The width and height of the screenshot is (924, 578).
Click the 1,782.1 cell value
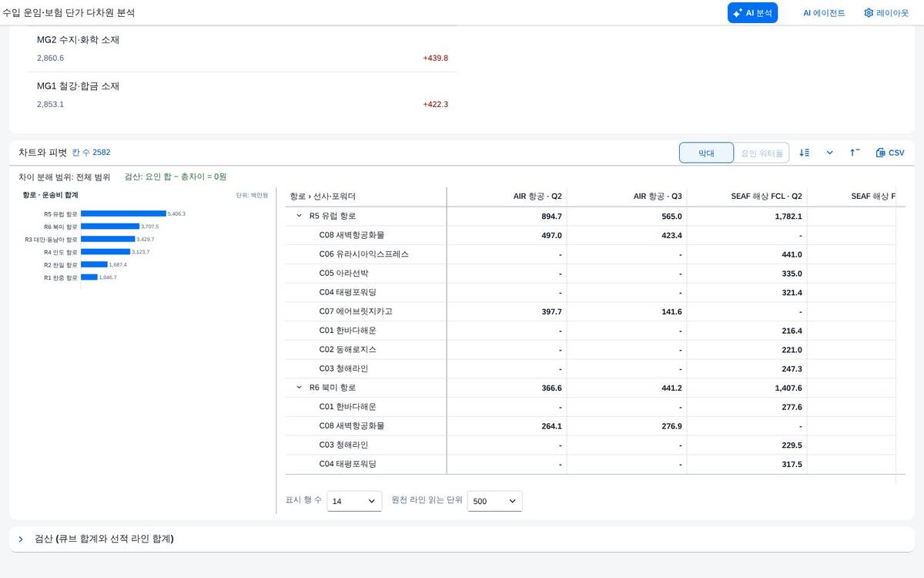[x=788, y=217]
